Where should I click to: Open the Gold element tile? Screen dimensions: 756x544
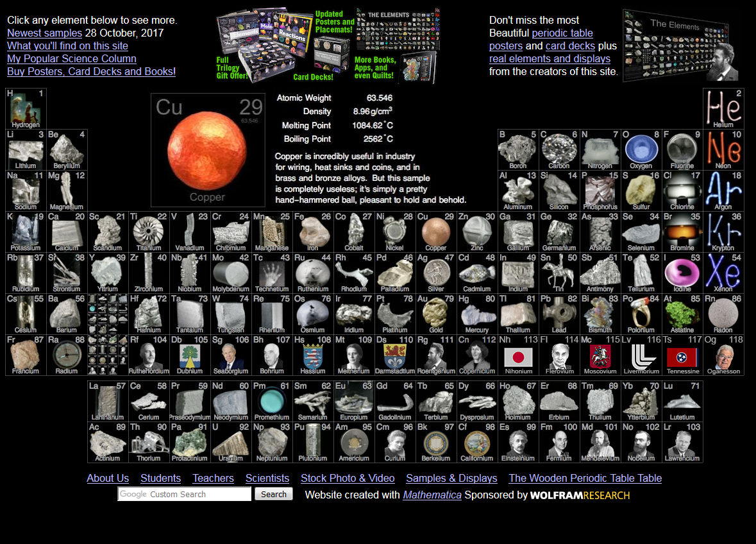click(436, 314)
